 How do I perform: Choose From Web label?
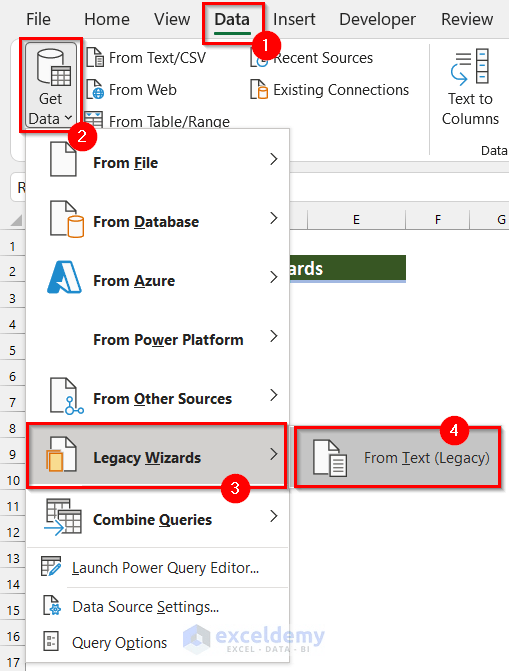tap(143, 90)
